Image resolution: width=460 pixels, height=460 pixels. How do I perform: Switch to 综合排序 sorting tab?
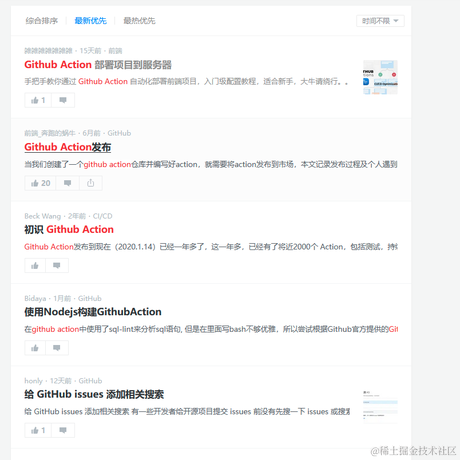tap(42, 21)
